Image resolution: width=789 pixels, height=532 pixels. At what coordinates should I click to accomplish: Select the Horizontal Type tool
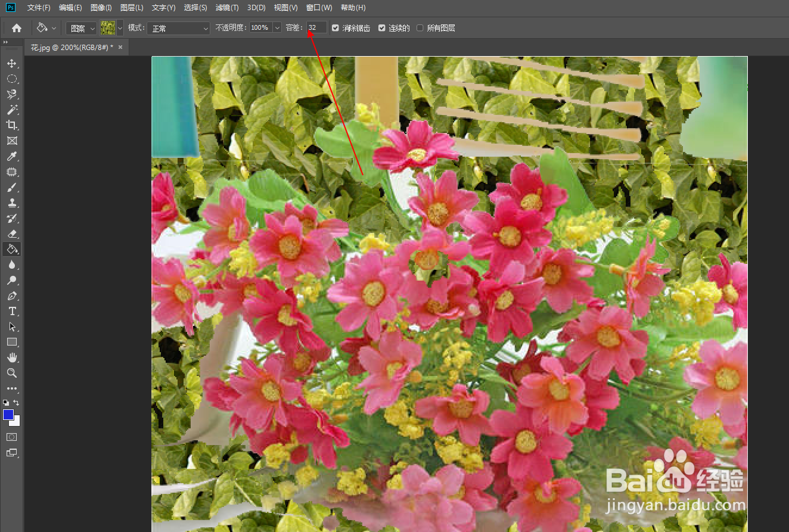click(12, 311)
